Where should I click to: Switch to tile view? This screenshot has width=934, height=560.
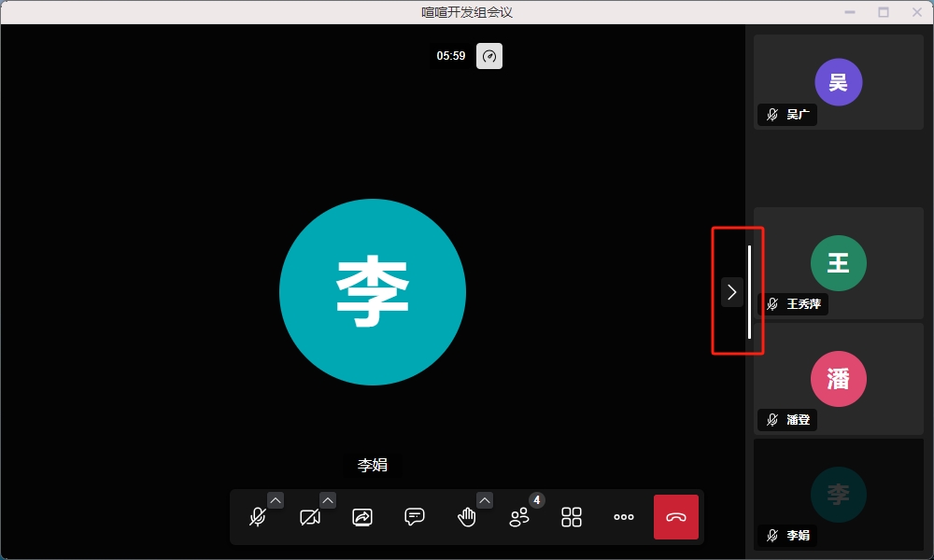[x=572, y=517]
